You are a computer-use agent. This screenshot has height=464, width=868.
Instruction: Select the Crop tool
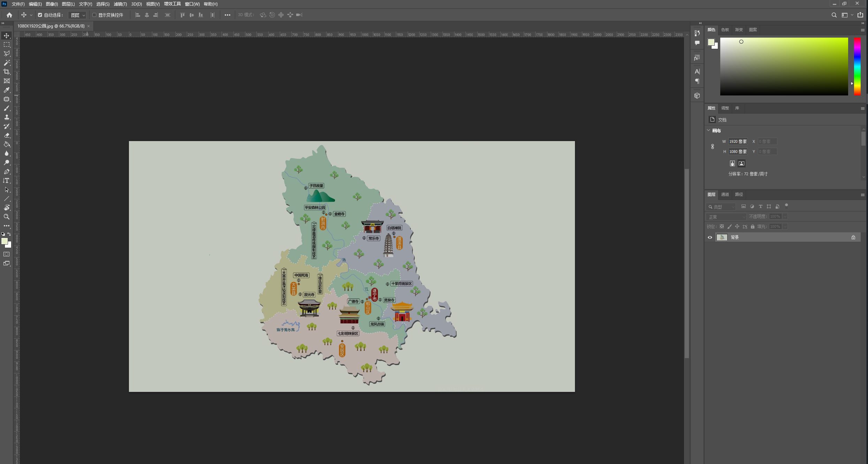(7, 72)
